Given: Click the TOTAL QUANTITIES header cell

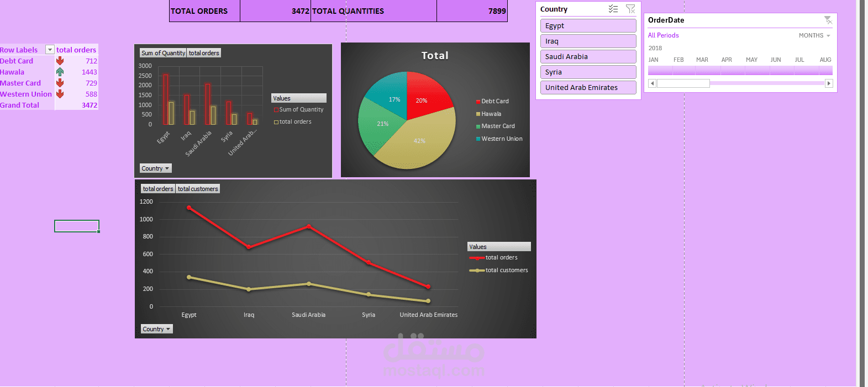Looking at the screenshot, I should click(373, 11).
